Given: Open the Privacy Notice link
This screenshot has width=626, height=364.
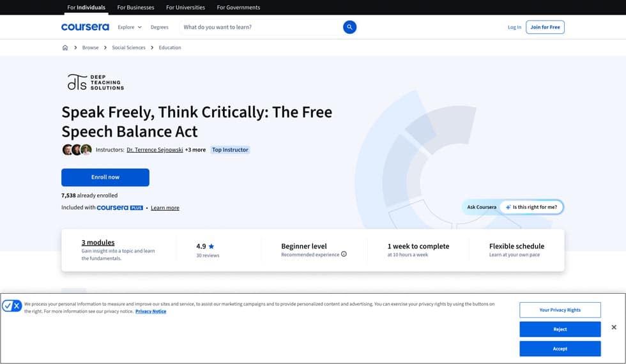Looking at the screenshot, I should 151,312.
